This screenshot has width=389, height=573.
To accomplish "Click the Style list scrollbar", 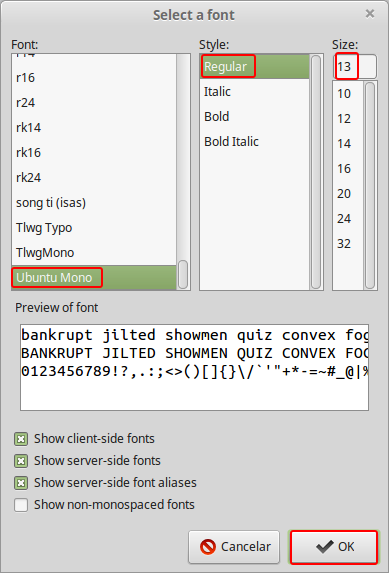I will pyautogui.click(x=316, y=172).
